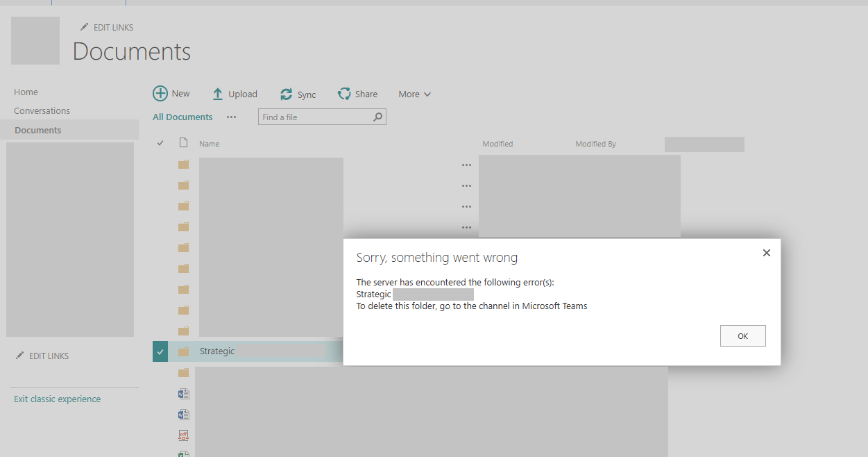Click pencil icon beside bottom EDIT LINKS
The image size is (868, 457).
(x=20, y=356)
